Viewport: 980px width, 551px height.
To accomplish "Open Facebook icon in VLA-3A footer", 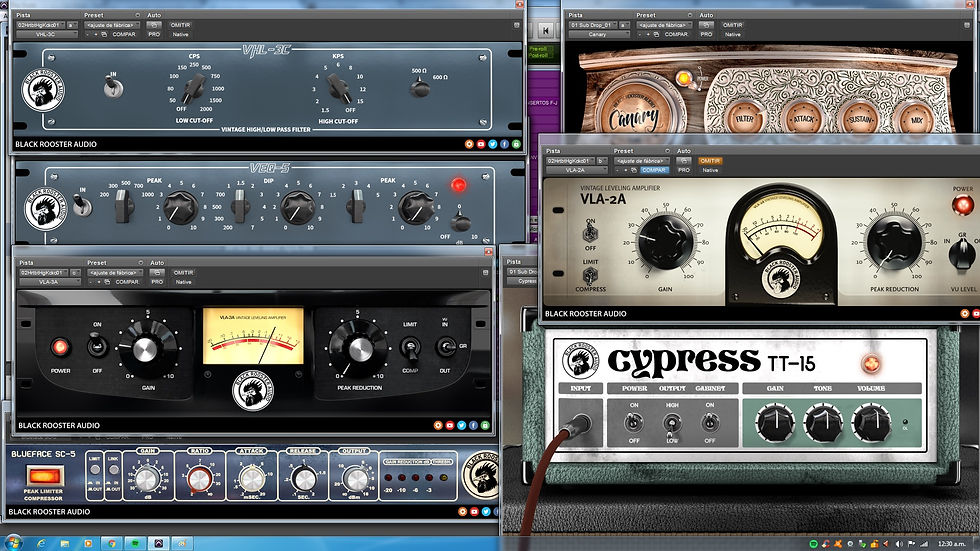I will click(x=473, y=425).
